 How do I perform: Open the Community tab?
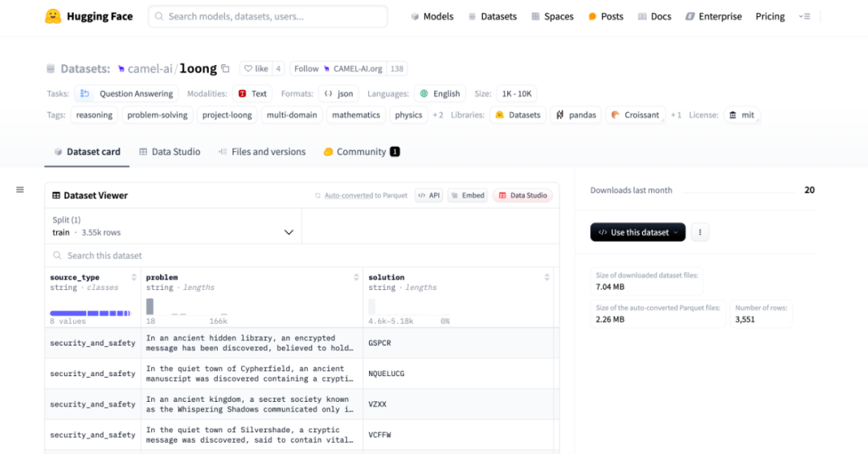(x=362, y=152)
